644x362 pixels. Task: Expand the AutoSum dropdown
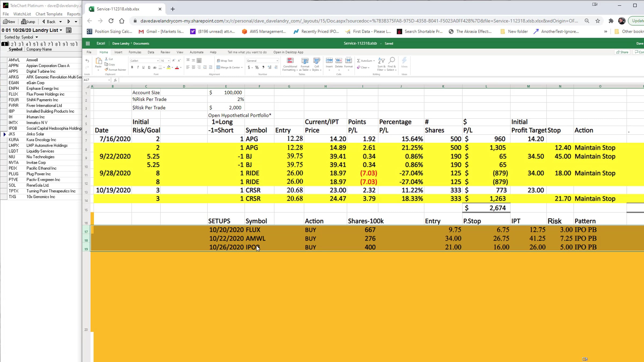click(x=374, y=61)
